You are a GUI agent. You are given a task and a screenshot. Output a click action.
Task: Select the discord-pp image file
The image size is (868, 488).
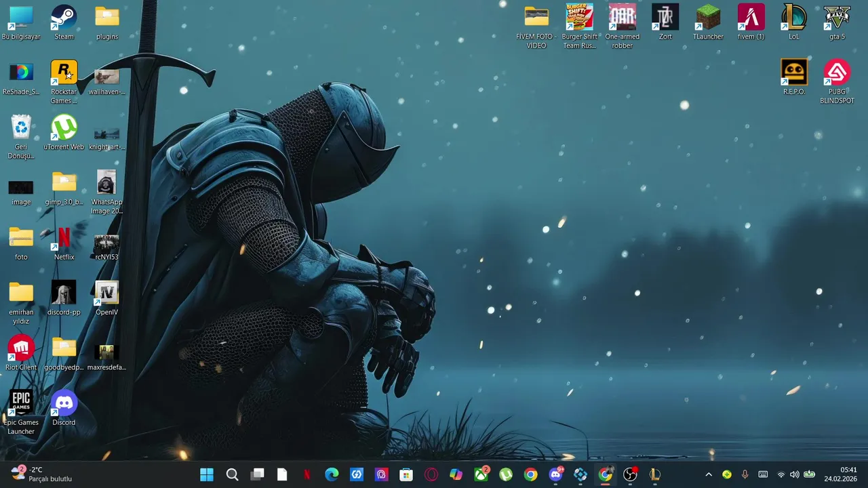[x=64, y=299]
